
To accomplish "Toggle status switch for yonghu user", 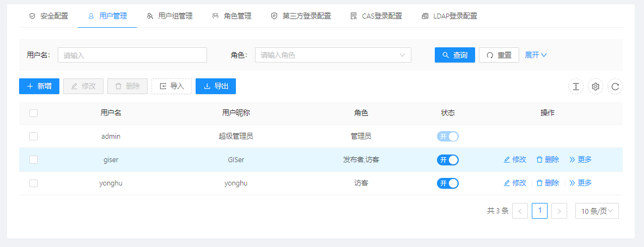I will (x=448, y=183).
